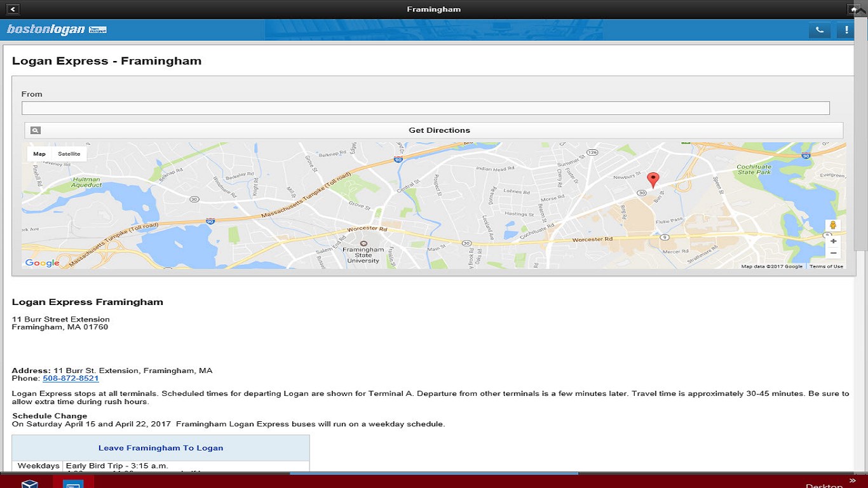Click the 'Flutie Pass' map label

668,220
